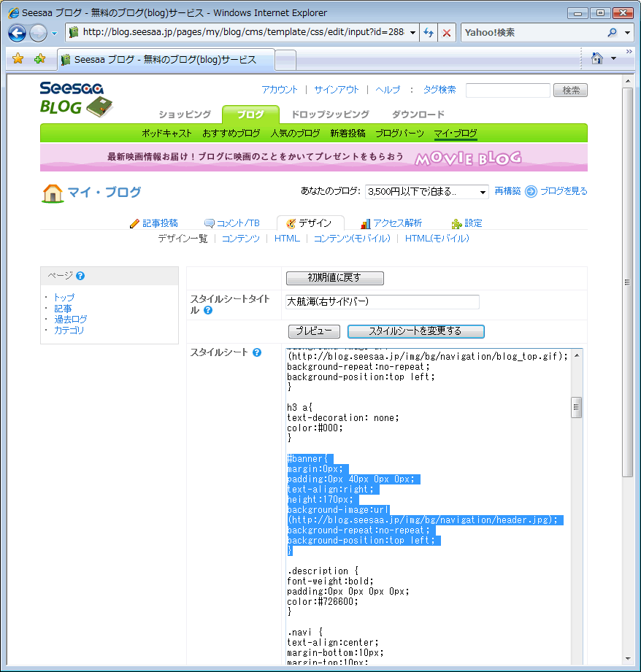Expand the address bar URL history dropdown

click(413, 33)
